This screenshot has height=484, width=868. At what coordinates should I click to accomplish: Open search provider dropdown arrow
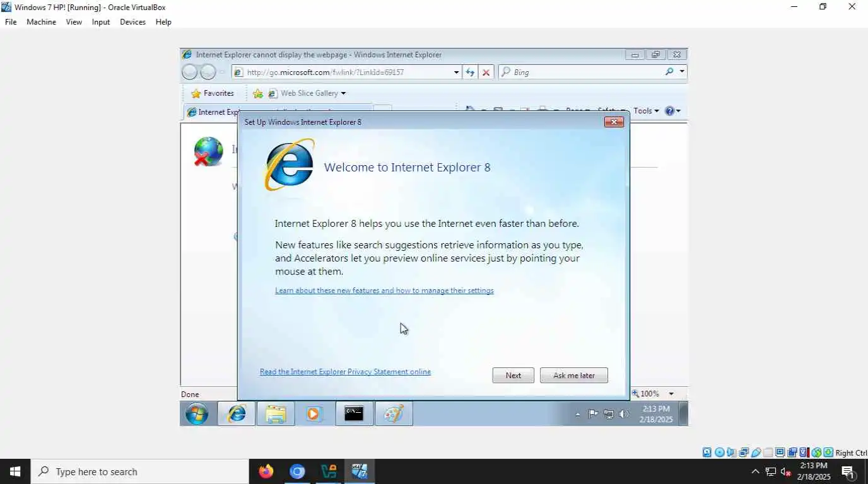[681, 72]
